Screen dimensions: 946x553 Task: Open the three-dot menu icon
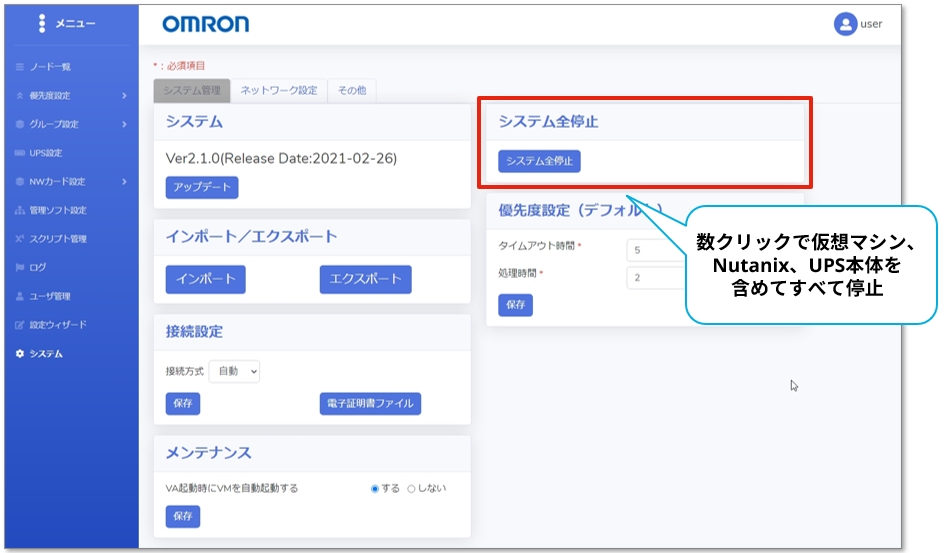click(42, 23)
